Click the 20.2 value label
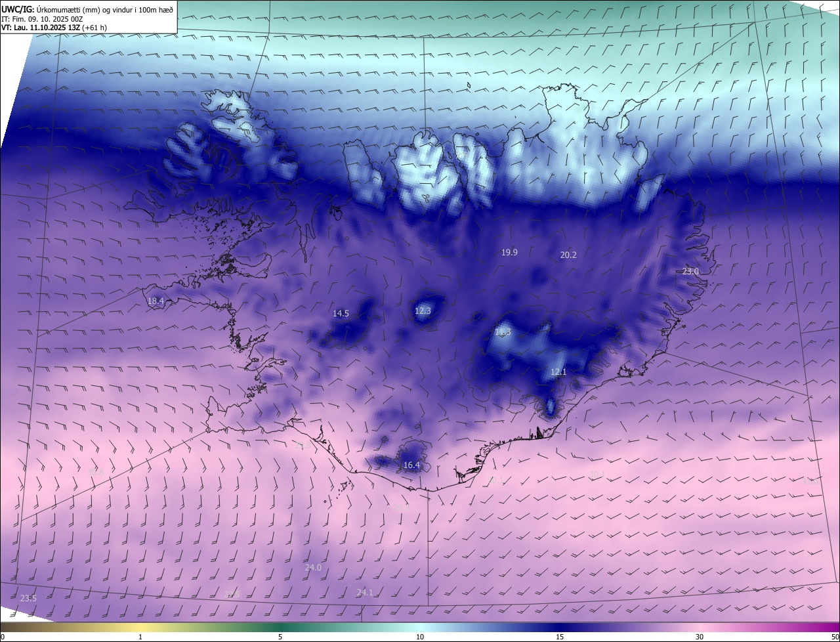 click(568, 255)
